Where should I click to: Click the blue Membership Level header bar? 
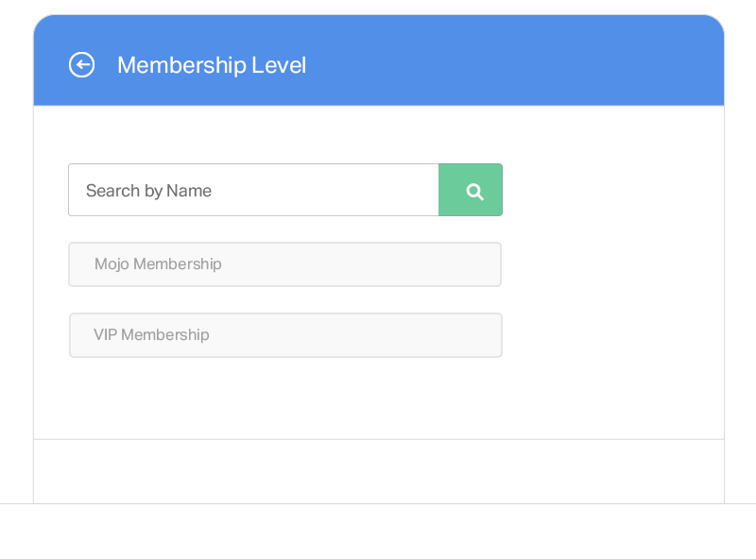(x=379, y=60)
